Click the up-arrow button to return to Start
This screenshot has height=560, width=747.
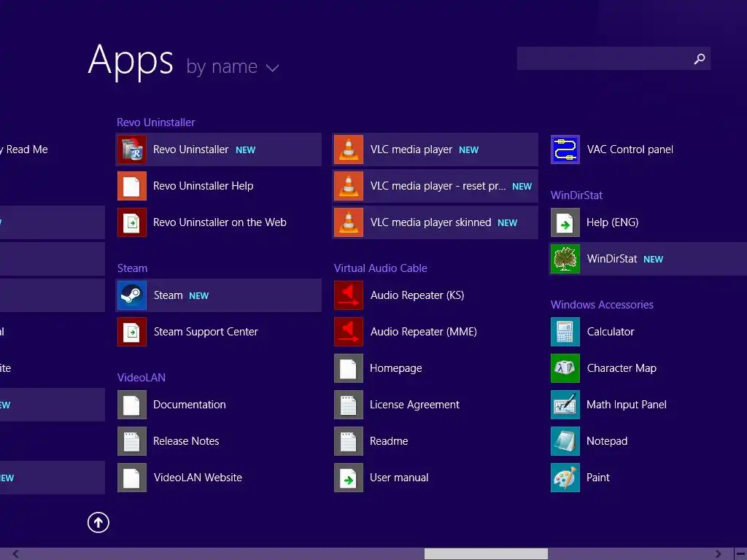click(x=98, y=522)
